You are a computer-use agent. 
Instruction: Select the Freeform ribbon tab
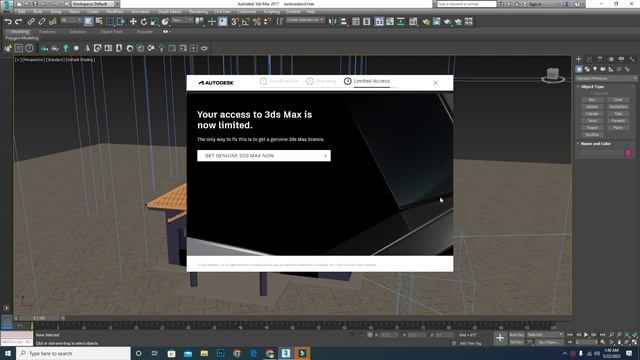pos(47,31)
